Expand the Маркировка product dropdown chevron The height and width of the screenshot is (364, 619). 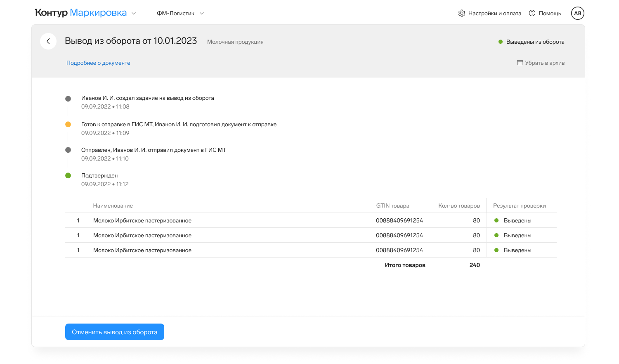click(134, 13)
